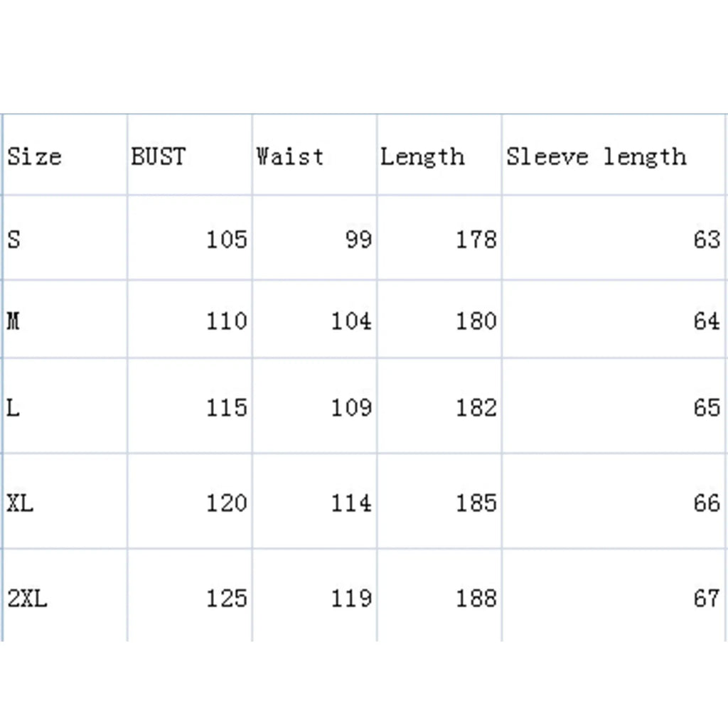Click the M size row label
This screenshot has width=728, height=728.
click(14, 321)
